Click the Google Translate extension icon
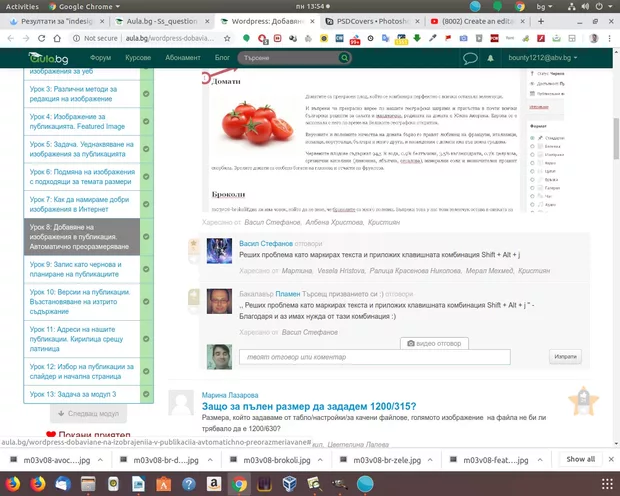The height and width of the screenshot is (496, 620). [x=386, y=38]
